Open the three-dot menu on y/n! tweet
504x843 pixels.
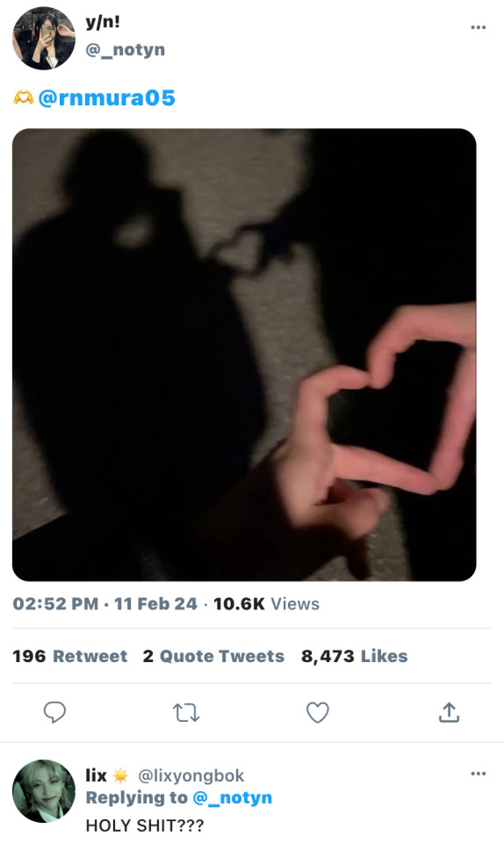click(x=479, y=27)
